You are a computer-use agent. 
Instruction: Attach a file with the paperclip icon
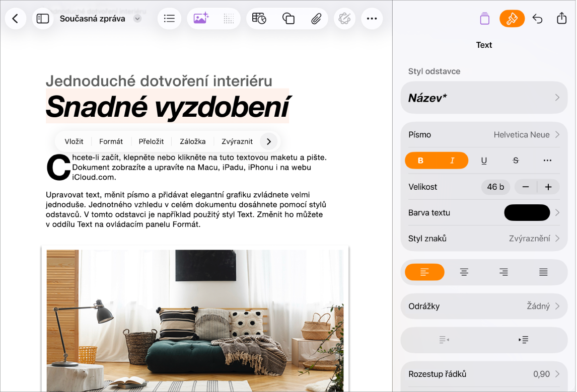[x=316, y=19]
